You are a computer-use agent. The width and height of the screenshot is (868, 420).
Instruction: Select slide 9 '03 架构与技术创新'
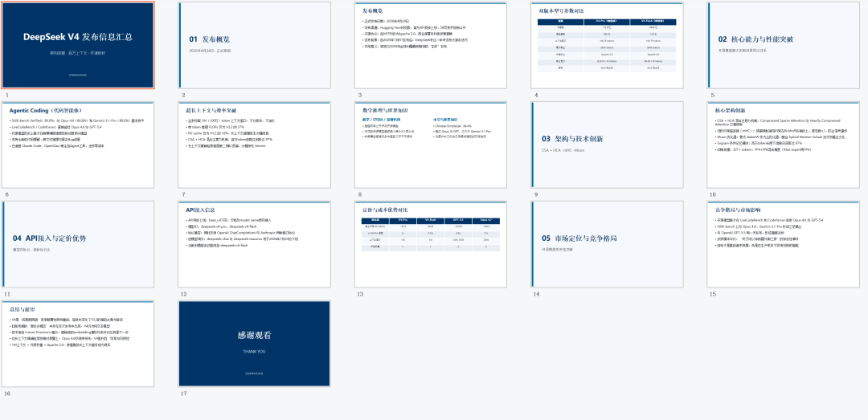coord(608,145)
